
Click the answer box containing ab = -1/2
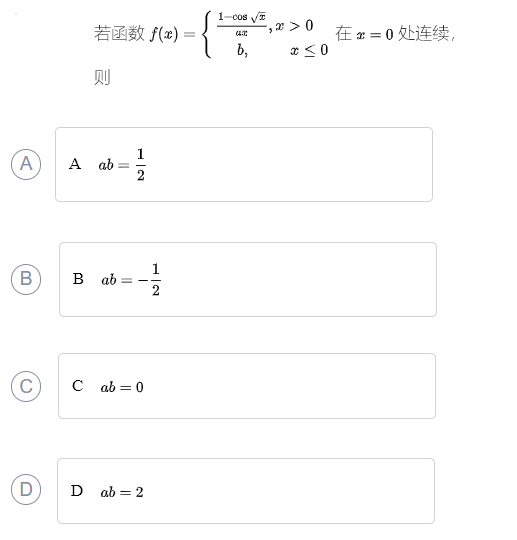[248, 279]
